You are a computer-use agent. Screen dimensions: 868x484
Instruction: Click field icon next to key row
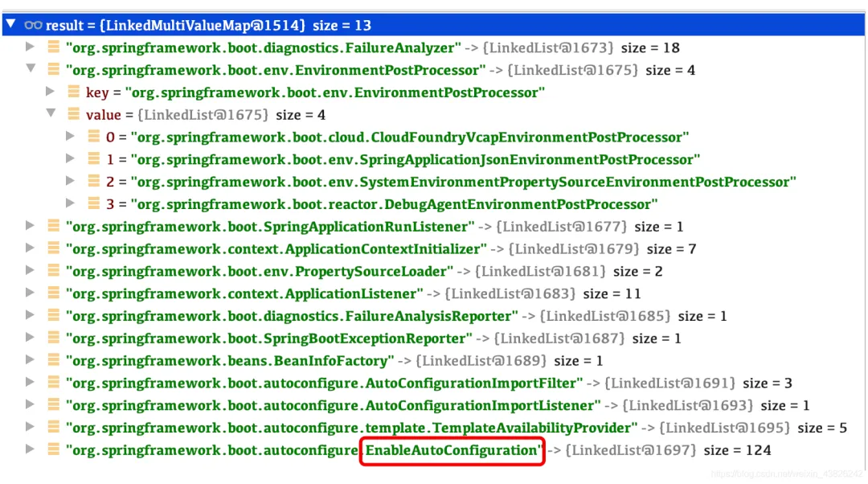click(x=73, y=92)
